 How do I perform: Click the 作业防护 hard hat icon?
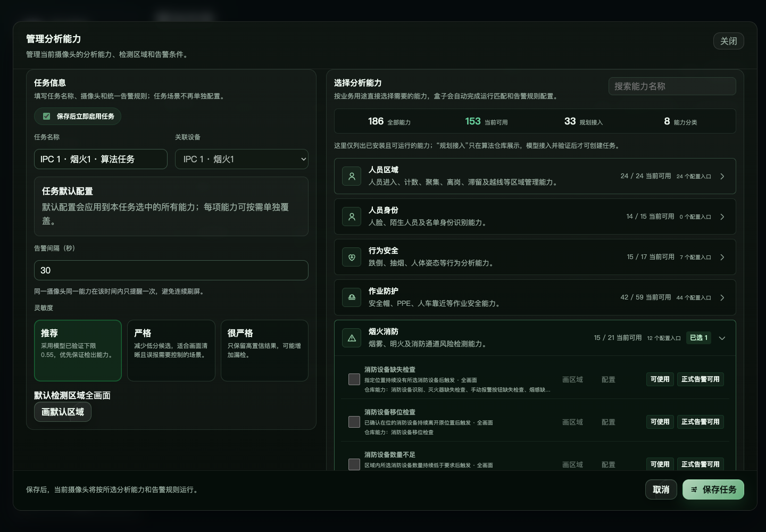352,297
